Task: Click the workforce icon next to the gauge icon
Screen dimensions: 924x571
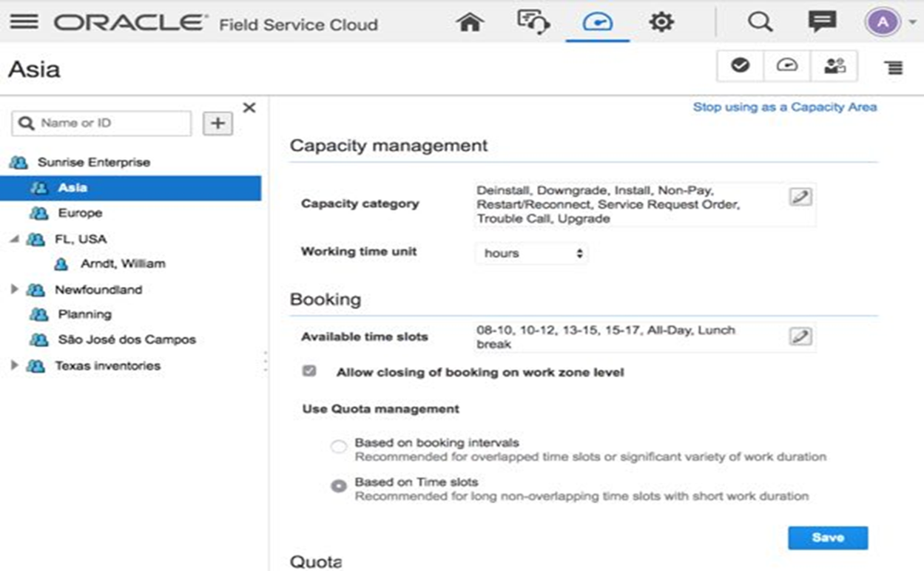Action: [834, 65]
